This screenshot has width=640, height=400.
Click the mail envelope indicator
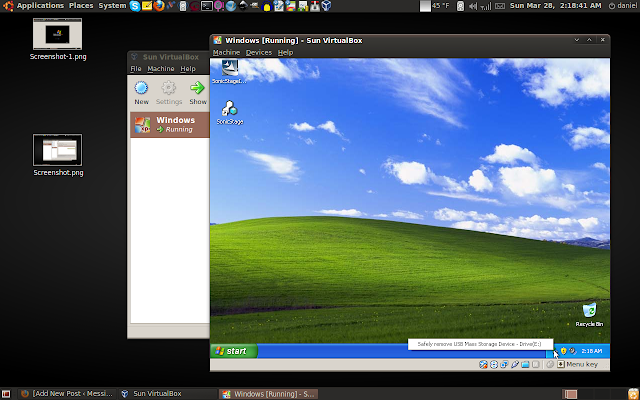[500, 6]
